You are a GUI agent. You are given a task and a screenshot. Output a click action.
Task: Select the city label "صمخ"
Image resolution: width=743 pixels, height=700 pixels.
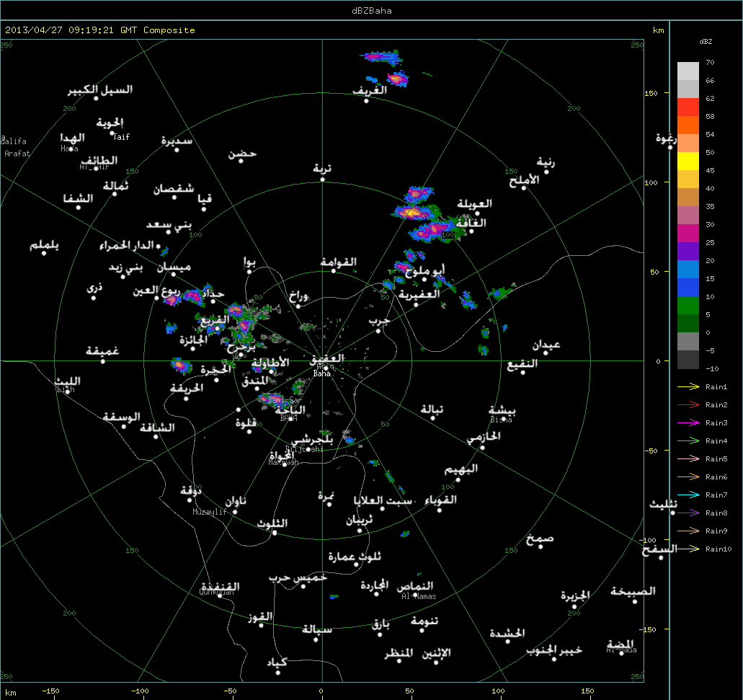540,539
